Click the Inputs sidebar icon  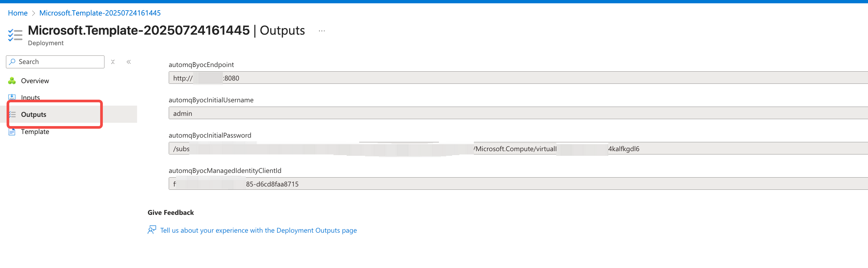coord(12,97)
